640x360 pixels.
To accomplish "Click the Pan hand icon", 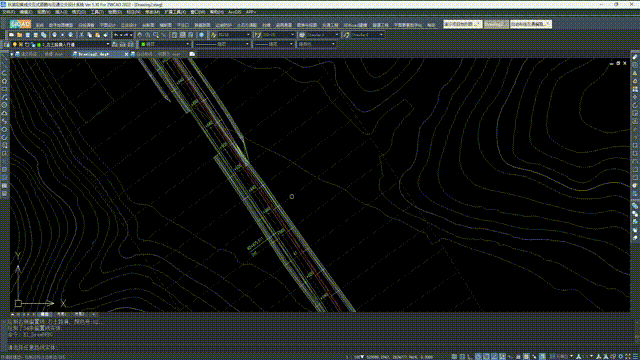I will (x=140, y=35).
